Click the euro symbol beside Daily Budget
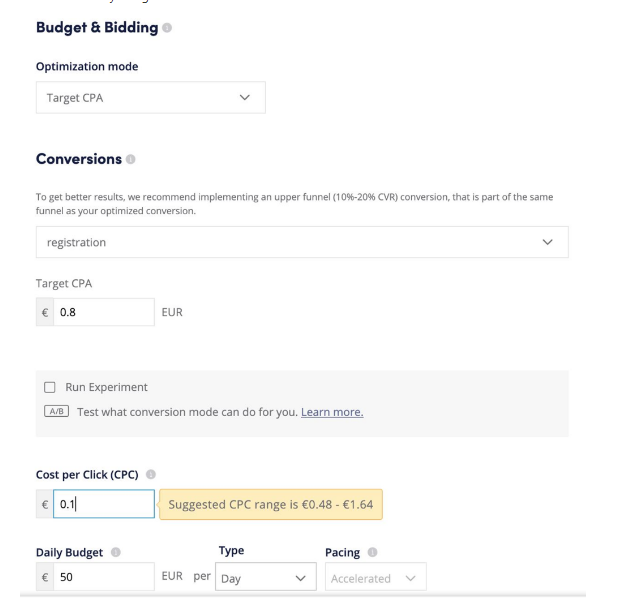 45,577
